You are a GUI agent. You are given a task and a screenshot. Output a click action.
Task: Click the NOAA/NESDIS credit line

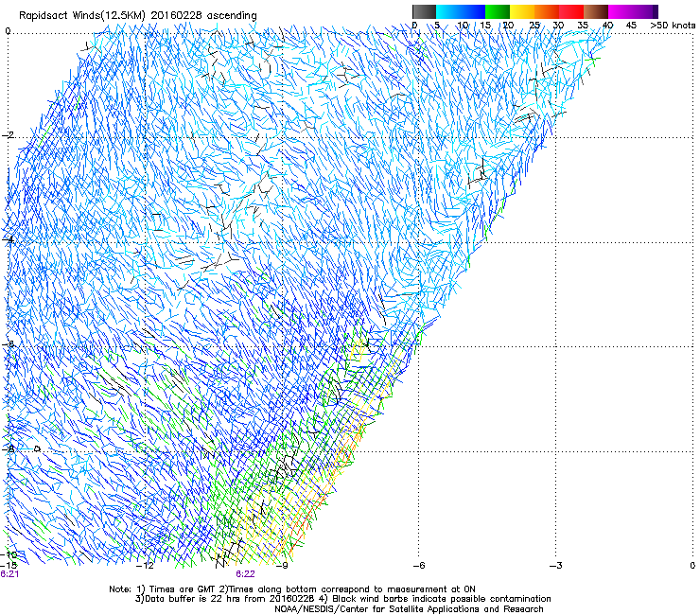pyautogui.click(x=409, y=609)
